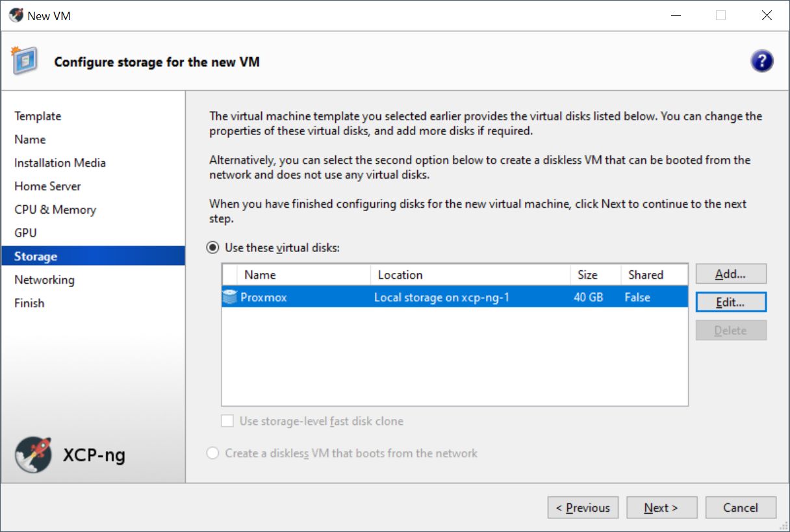
Task: Switch to the CPU & Memory step
Action: pyautogui.click(x=55, y=210)
